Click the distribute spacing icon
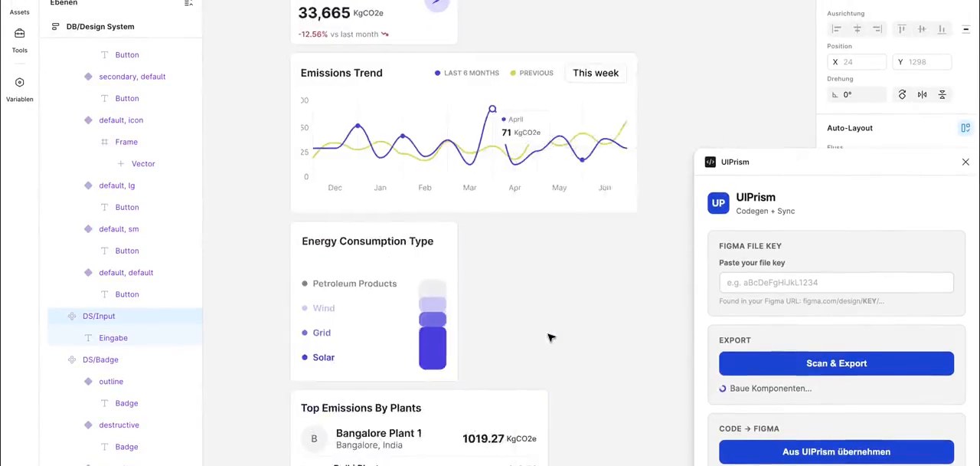 966,29
